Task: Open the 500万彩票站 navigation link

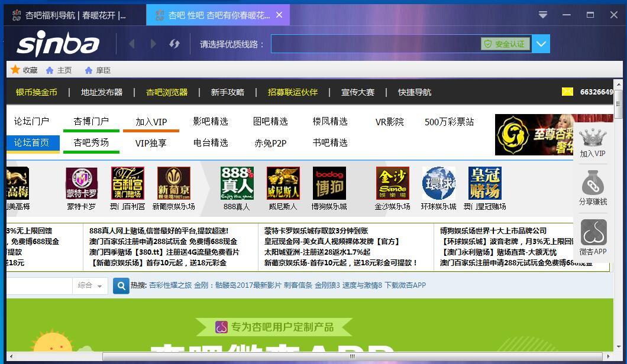Action: (449, 122)
